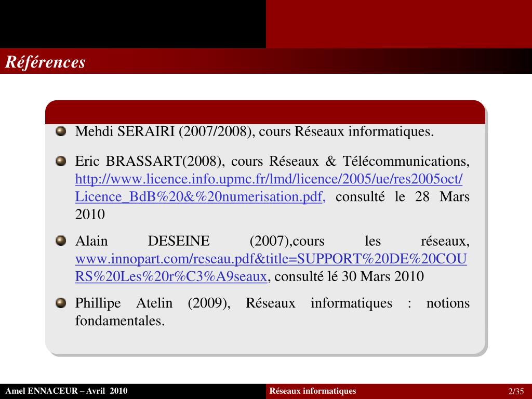532x399 pixels.
Task: Open the Licence_BdB%20&%20numerisation.pdf link
Action: point(200,197)
